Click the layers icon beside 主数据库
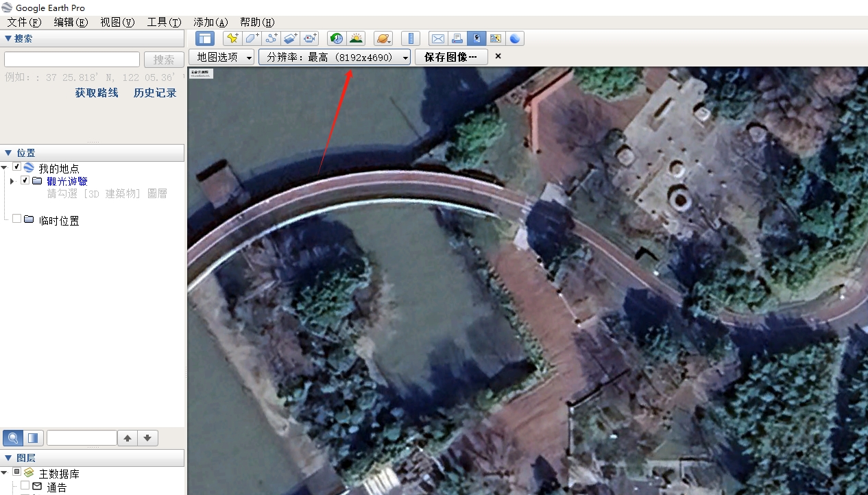Viewport: 868px width, 495px height. [29, 473]
